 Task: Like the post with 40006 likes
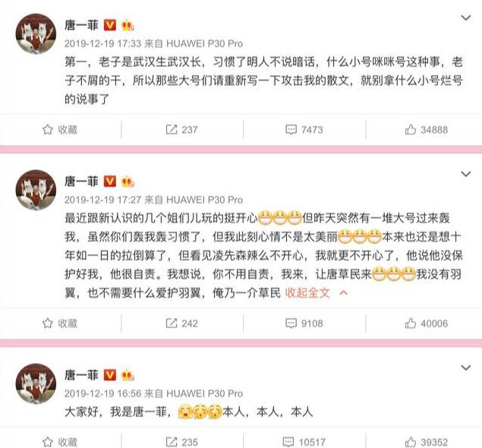pos(426,323)
